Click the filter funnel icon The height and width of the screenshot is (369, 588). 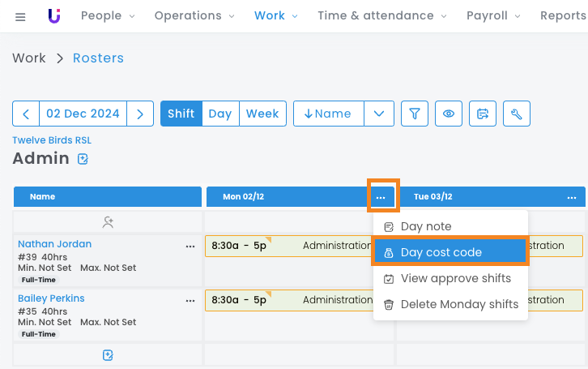click(415, 114)
